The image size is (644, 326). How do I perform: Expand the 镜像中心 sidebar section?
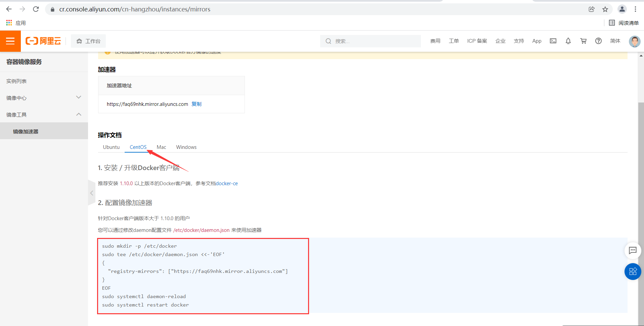pos(44,98)
